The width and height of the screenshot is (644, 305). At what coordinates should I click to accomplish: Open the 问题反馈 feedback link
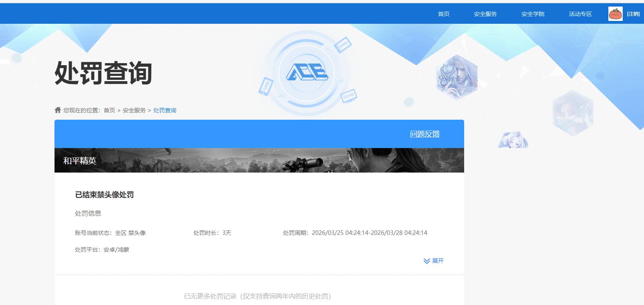[425, 134]
